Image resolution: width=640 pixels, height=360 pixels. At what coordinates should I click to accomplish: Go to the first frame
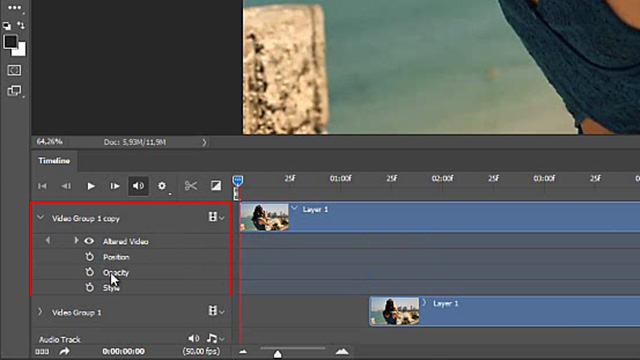[x=42, y=186]
